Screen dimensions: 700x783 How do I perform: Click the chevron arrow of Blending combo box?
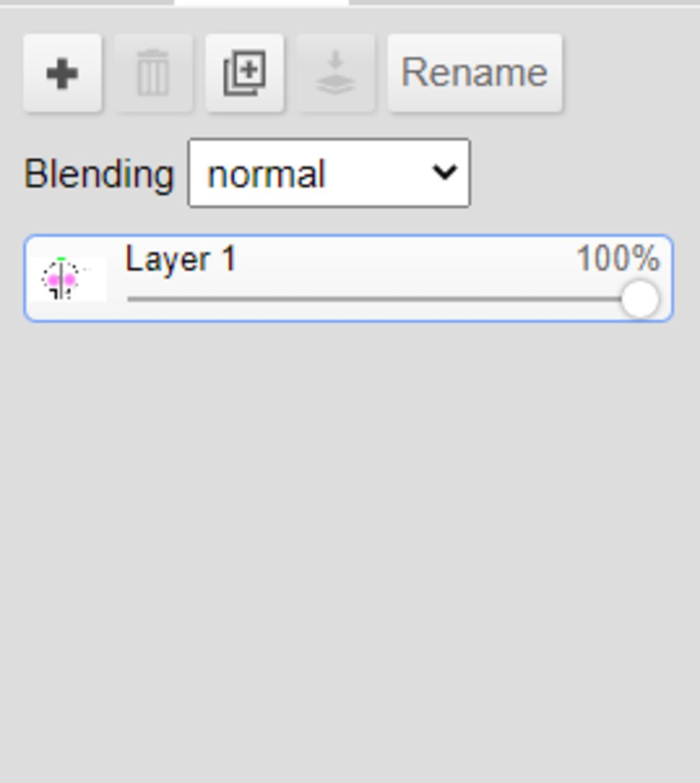tap(444, 173)
